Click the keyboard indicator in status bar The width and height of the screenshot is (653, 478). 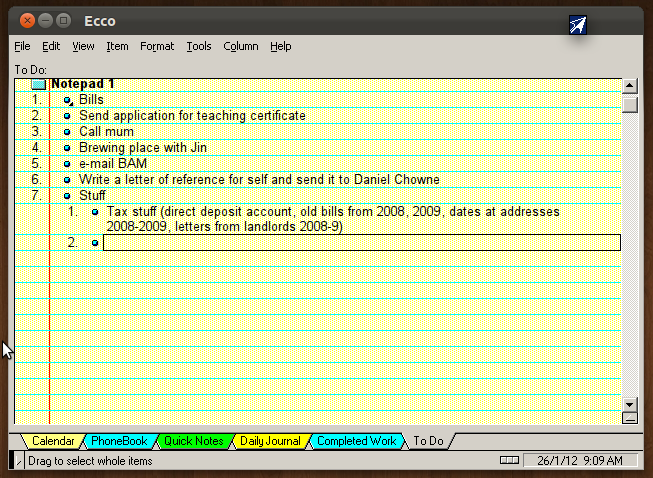(509, 460)
